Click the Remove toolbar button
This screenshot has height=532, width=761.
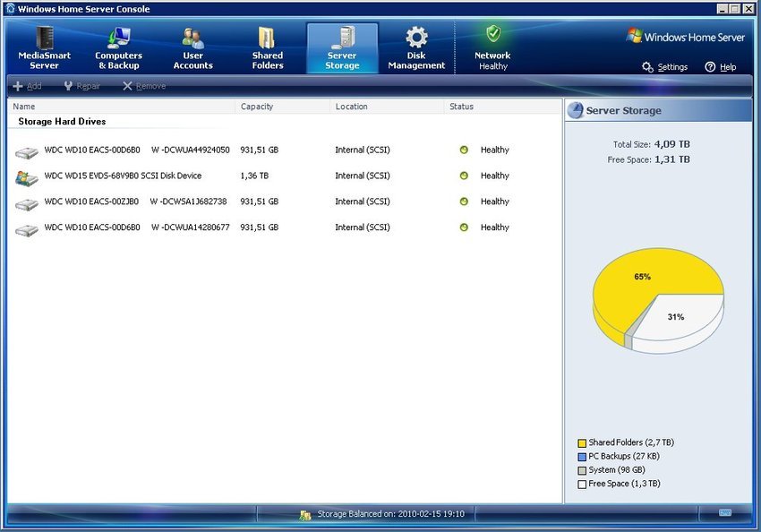pos(144,86)
